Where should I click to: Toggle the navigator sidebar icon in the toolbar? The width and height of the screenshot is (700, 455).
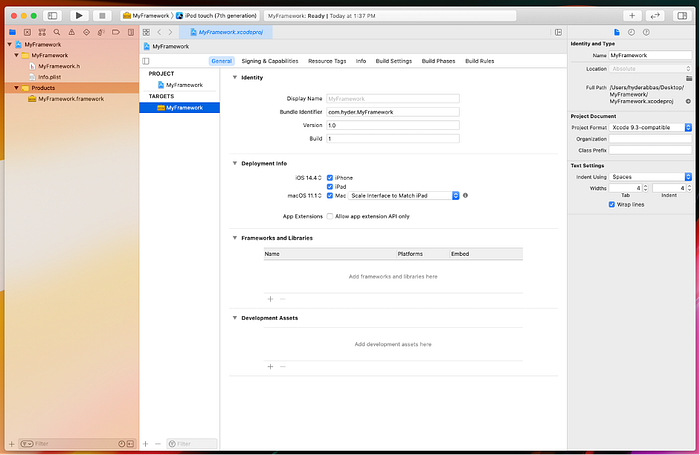click(x=52, y=16)
